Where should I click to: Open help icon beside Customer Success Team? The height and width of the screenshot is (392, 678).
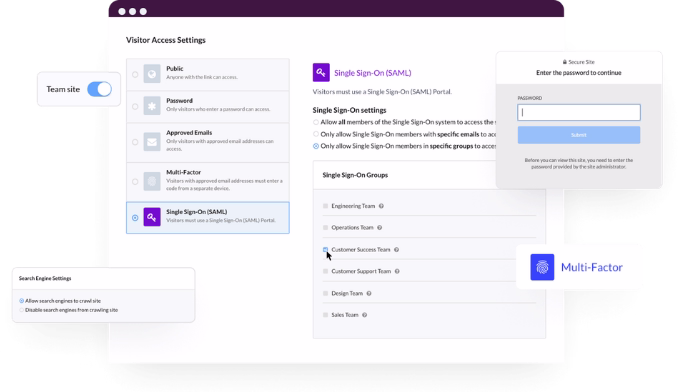coord(396,250)
